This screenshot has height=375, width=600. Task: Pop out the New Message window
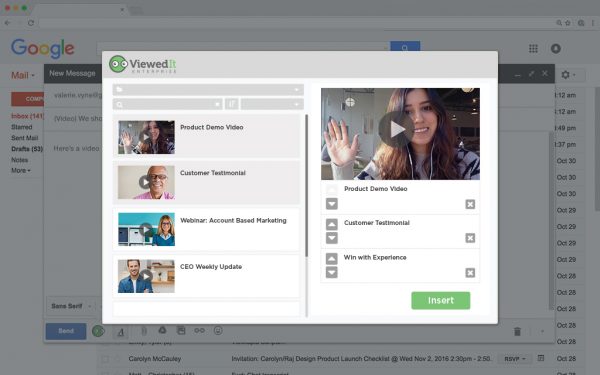pyautogui.click(x=531, y=73)
